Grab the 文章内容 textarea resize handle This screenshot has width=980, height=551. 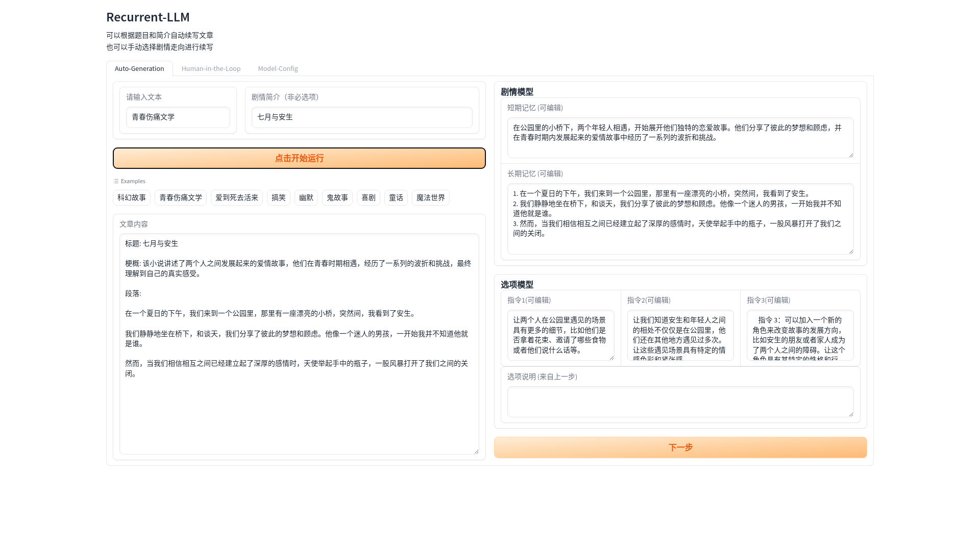(476, 452)
